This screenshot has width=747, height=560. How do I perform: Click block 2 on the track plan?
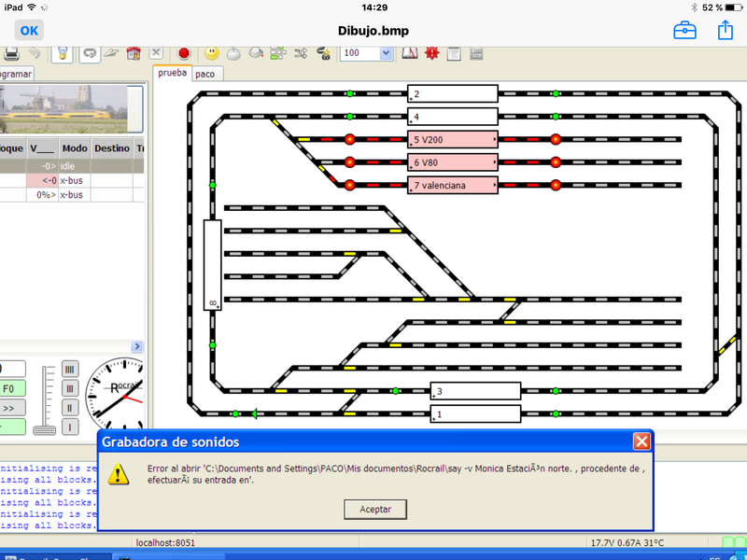pos(453,94)
